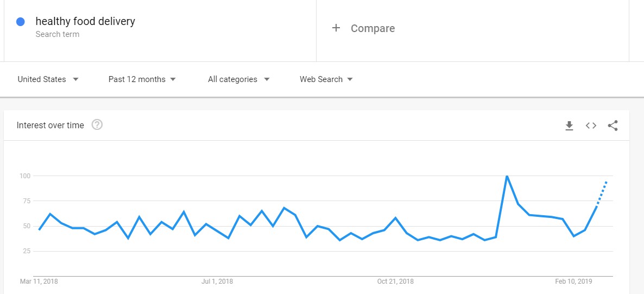Image resolution: width=644 pixels, height=294 pixels.
Task: Click the dotted forecast line segment
Action: (x=602, y=193)
